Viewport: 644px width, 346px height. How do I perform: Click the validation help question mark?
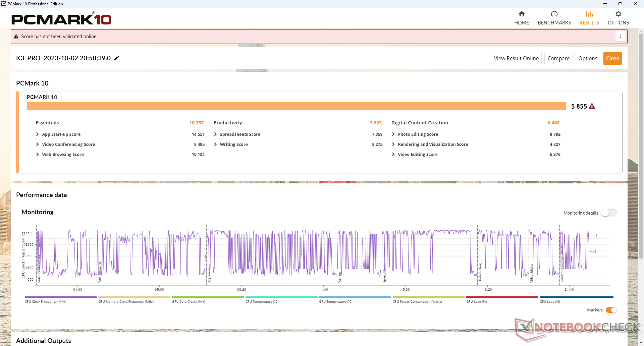pos(621,36)
